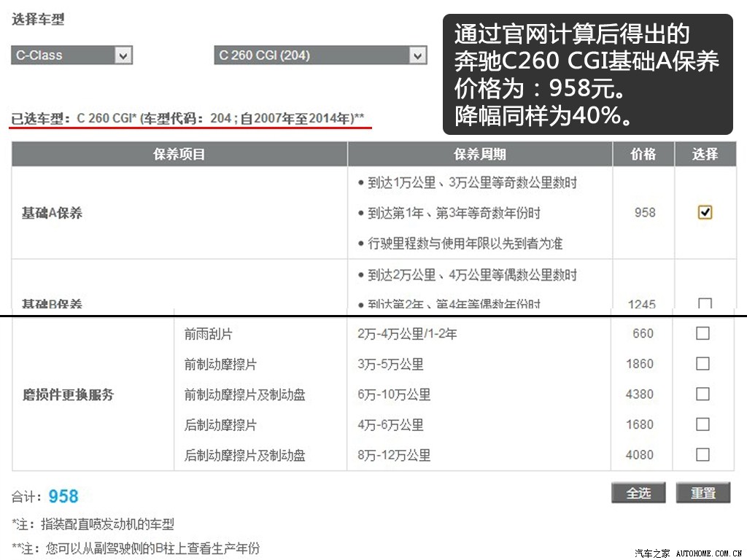Enable the 后制动摩擦片 1680 row checkbox
747x560 pixels.
pyautogui.click(x=703, y=424)
